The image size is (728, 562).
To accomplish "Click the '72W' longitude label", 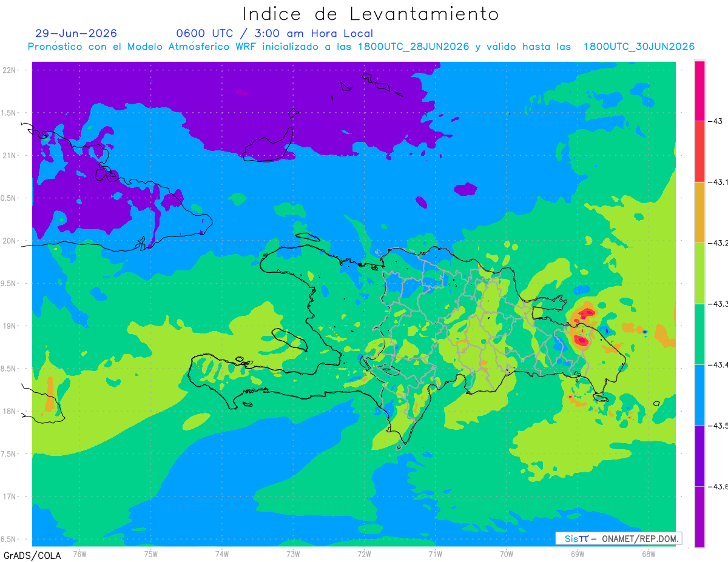I will coord(364,554).
